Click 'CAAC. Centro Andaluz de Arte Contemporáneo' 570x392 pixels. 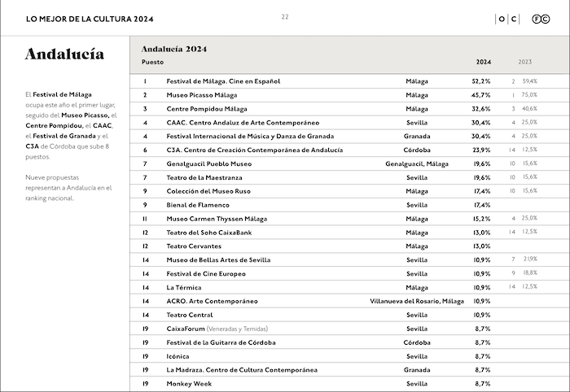243,123
